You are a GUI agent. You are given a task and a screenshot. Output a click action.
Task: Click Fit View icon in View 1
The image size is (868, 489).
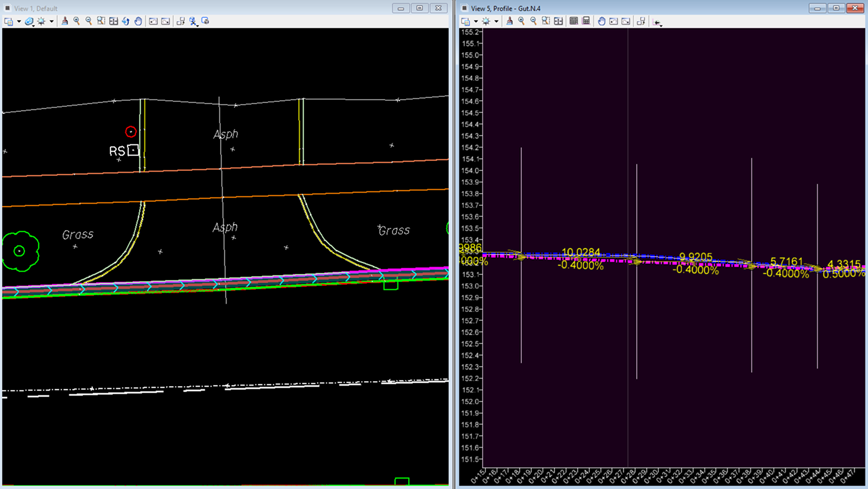tap(113, 21)
